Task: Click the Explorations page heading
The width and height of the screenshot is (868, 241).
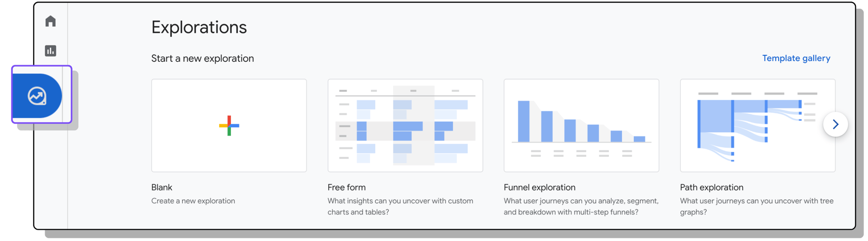Action: click(199, 27)
